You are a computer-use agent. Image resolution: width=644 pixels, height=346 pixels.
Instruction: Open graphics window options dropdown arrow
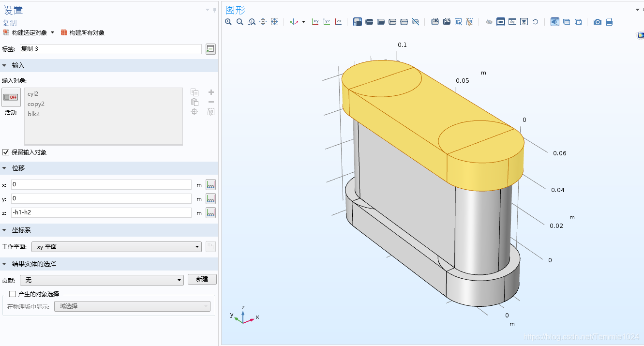(x=637, y=10)
